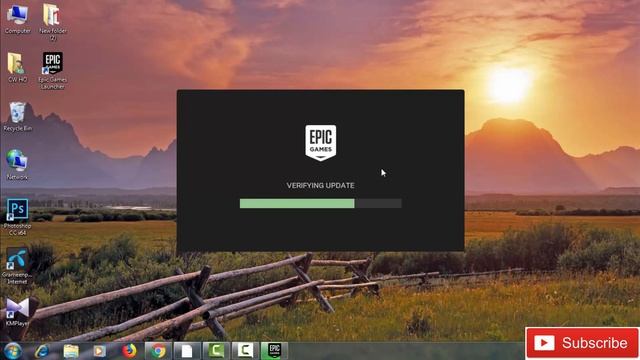
Task: Click the Epic Games logo in the updater
Action: pyautogui.click(x=320, y=143)
